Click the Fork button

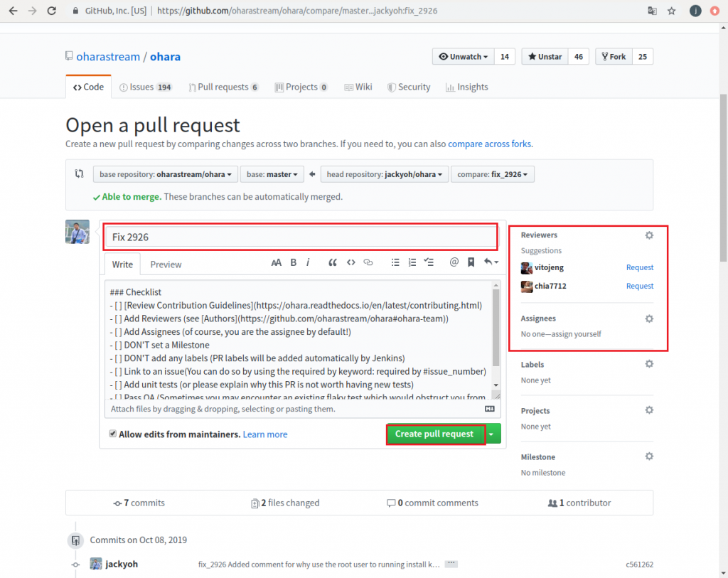[614, 57]
